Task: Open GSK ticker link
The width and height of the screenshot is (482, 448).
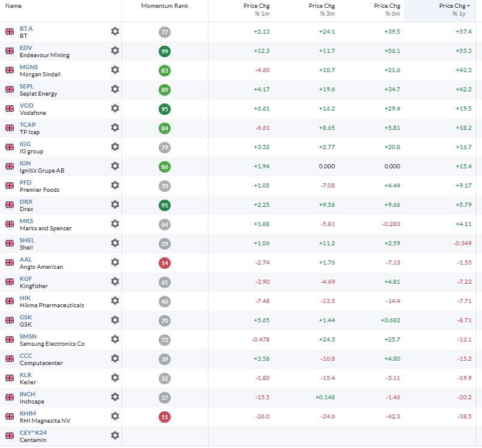Action: pyautogui.click(x=26, y=318)
